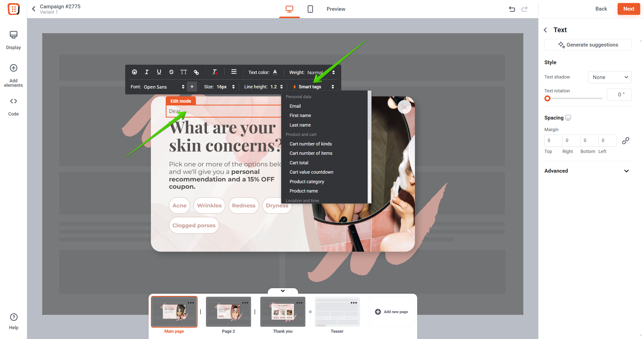
Task: Select the Thank you page thumbnail
Action: point(283,312)
